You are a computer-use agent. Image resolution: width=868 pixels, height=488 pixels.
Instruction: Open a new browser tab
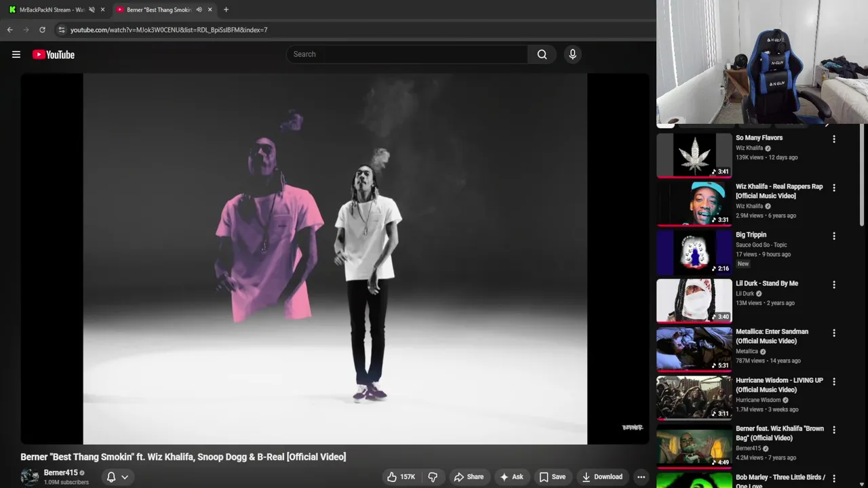coord(226,9)
